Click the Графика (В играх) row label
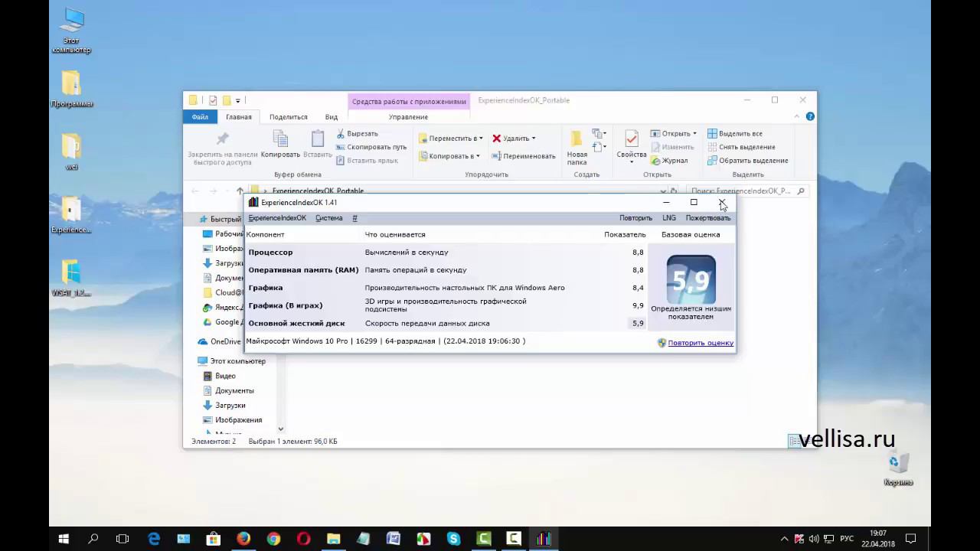Screen dimensions: 980x551 coord(286,305)
